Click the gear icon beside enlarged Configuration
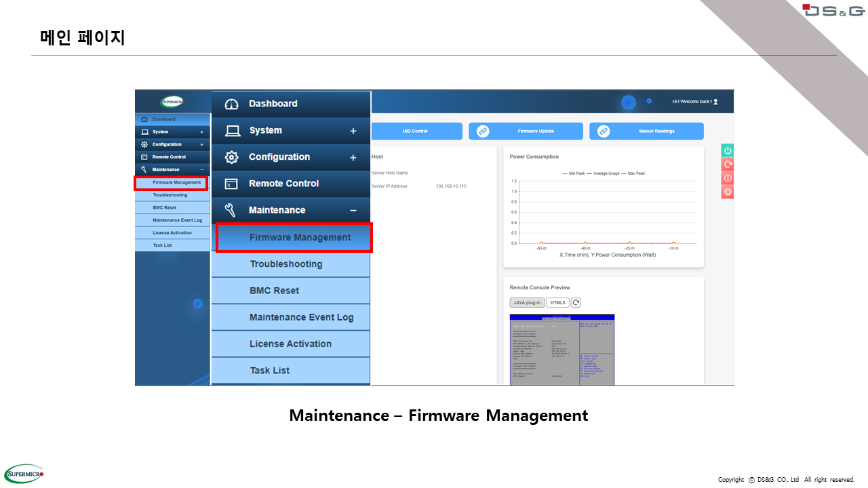Screen dimensions: 868x488 tap(231, 157)
